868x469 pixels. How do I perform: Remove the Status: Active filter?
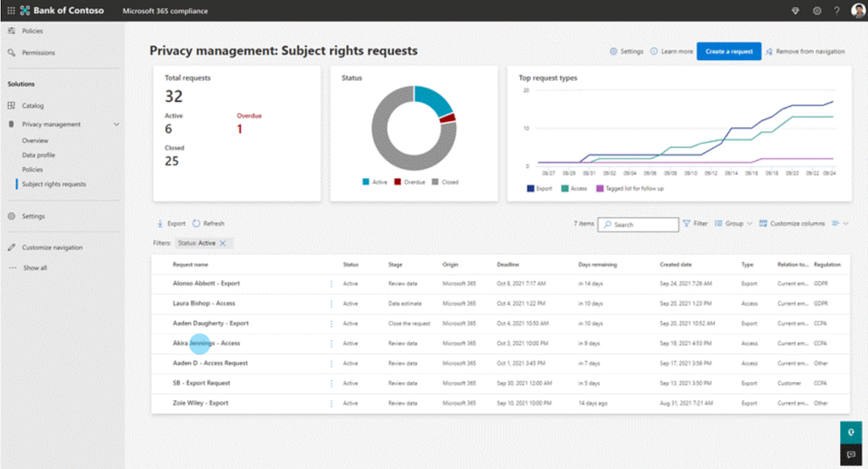(223, 243)
